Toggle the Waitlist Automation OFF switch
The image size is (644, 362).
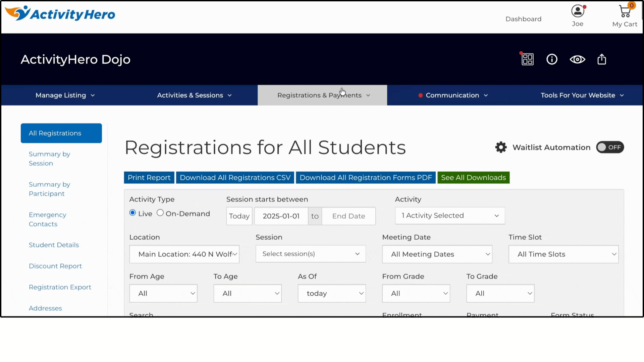(610, 147)
